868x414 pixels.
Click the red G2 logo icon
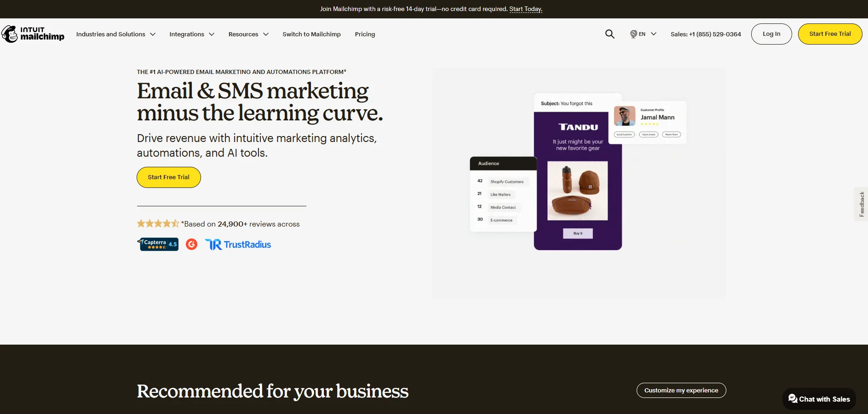pyautogui.click(x=191, y=244)
